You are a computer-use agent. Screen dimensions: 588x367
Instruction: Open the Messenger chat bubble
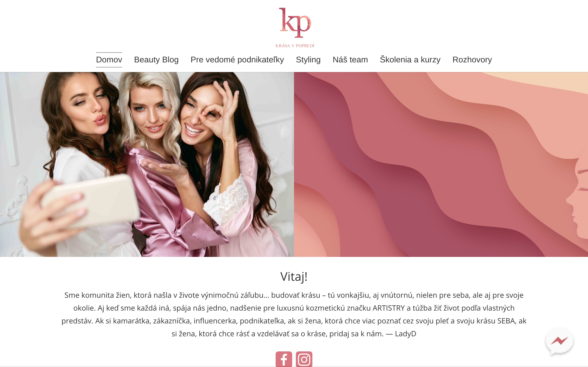click(x=559, y=341)
